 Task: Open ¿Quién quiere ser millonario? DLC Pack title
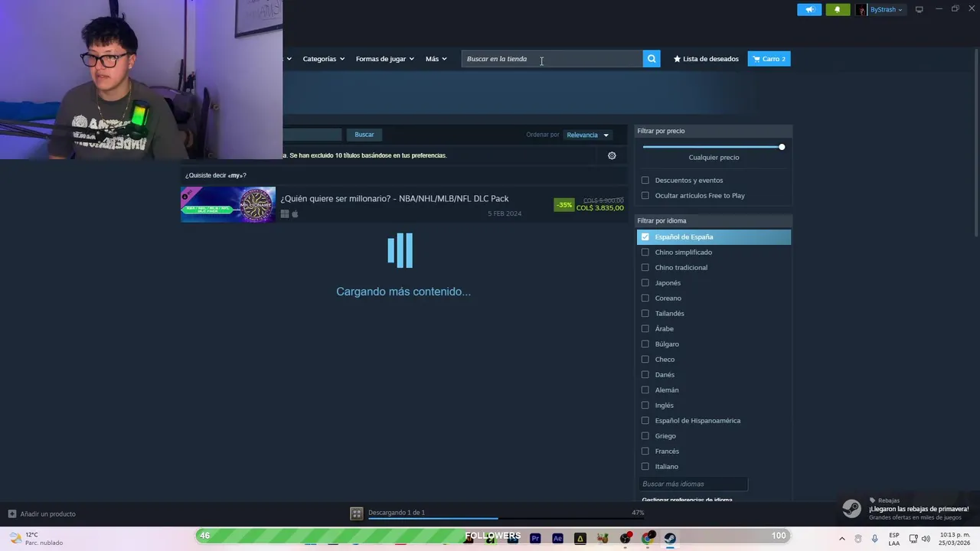pos(394,198)
